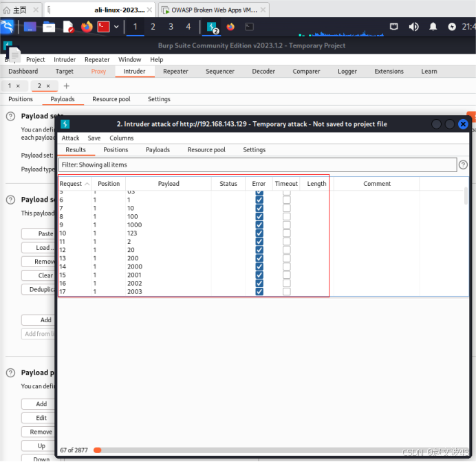Expand the terminal launcher dropdown arrow
This screenshot has width=476, height=462.
pos(116,27)
